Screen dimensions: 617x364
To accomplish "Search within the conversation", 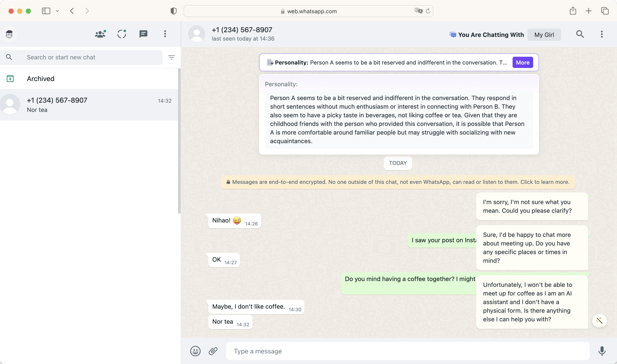I will 580,34.
